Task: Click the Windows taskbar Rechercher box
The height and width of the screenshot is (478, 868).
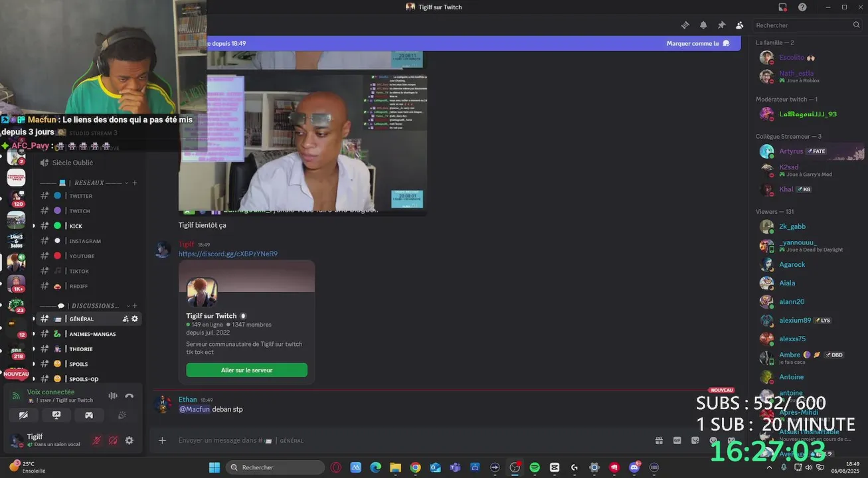Action: coord(275,467)
